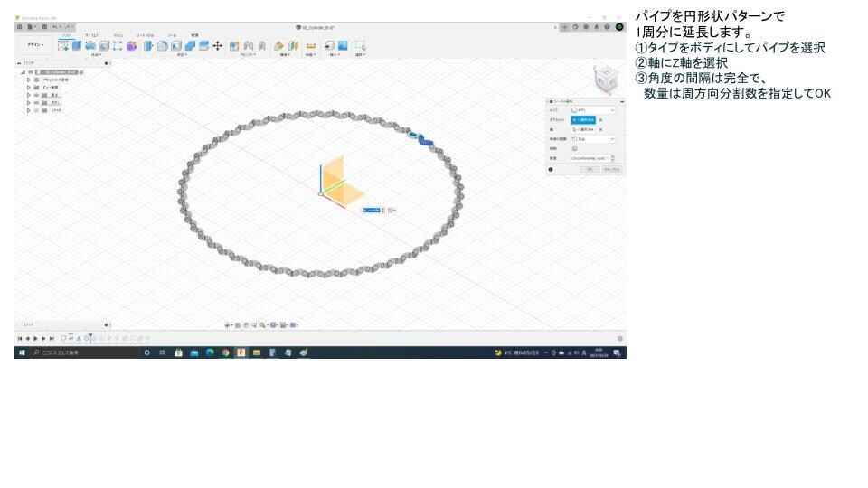Click the New Component icon
The image size is (868, 488).
click(x=233, y=46)
